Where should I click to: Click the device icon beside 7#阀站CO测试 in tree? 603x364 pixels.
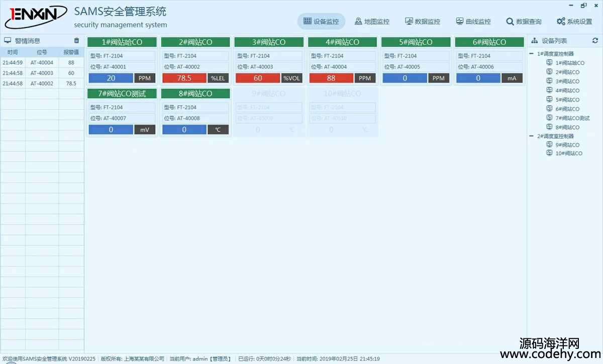click(x=549, y=118)
